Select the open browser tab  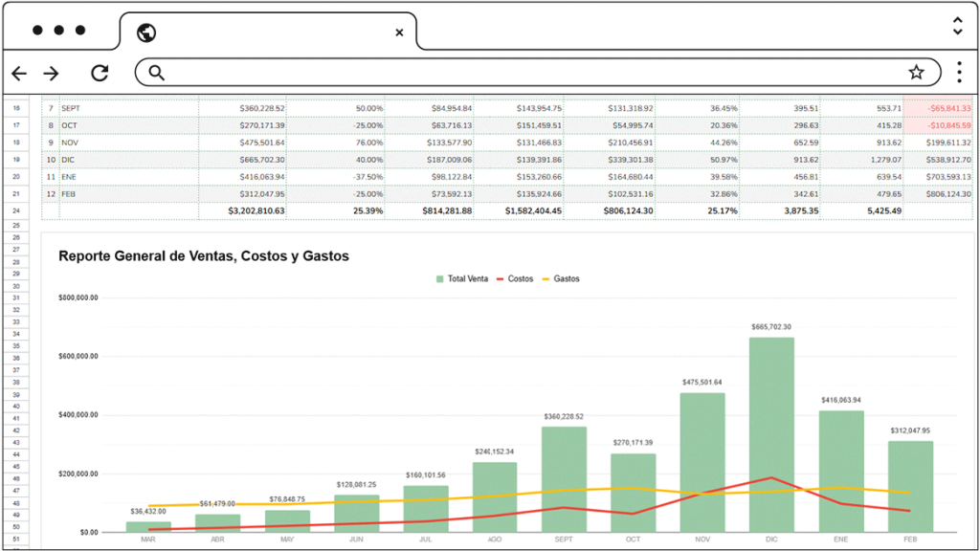tap(268, 31)
